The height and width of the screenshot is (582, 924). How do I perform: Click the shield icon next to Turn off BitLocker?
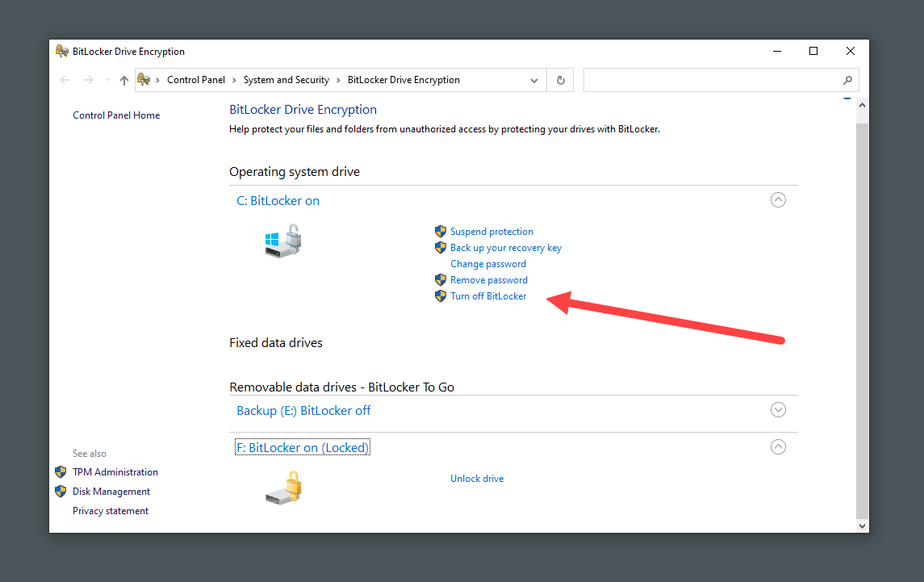440,296
